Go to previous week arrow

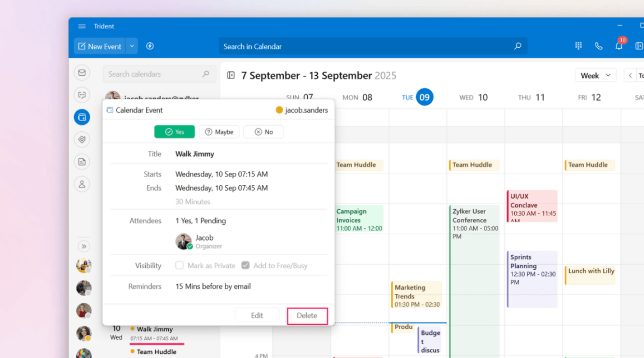coord(630,75)
